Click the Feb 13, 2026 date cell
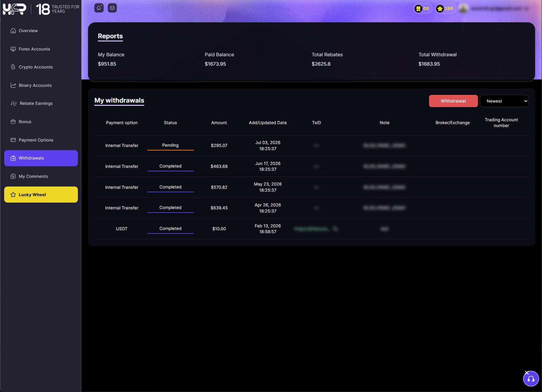 pos(268,229)
